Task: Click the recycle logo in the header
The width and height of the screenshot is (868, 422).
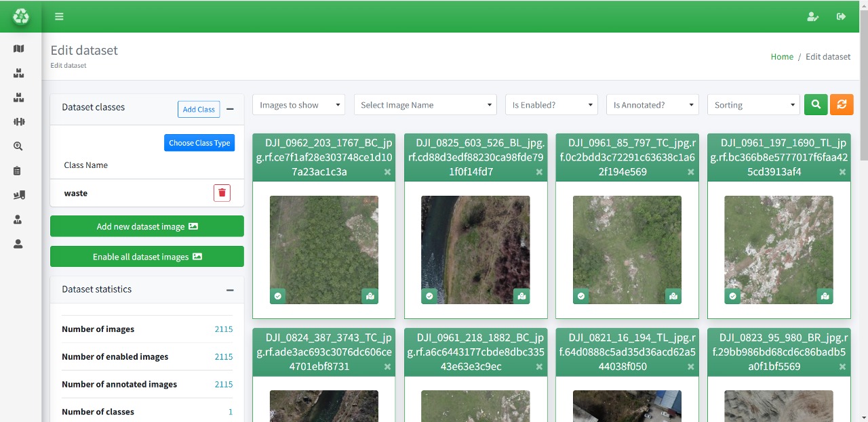Action: click(21, 16)
